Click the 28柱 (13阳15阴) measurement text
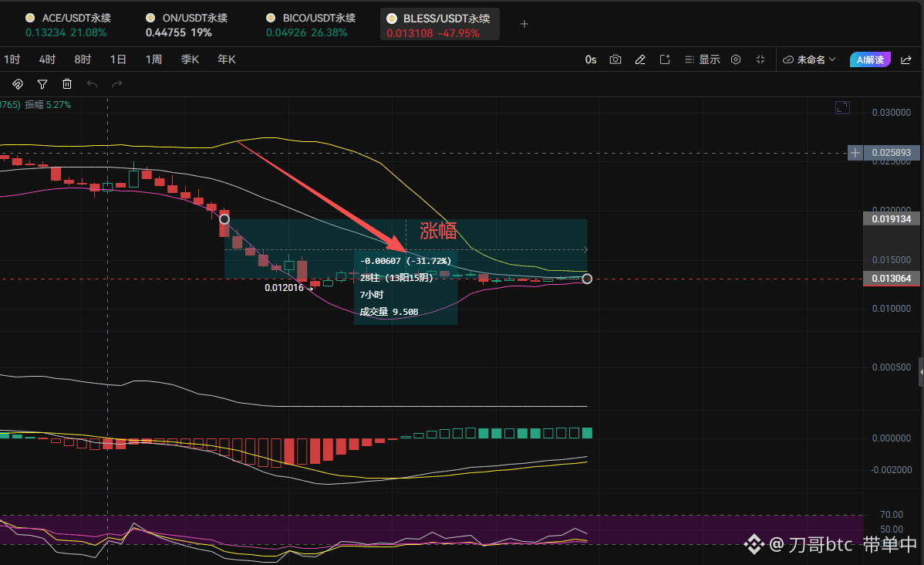The height and width of the screenshot is (565, 924). point(396,278)
